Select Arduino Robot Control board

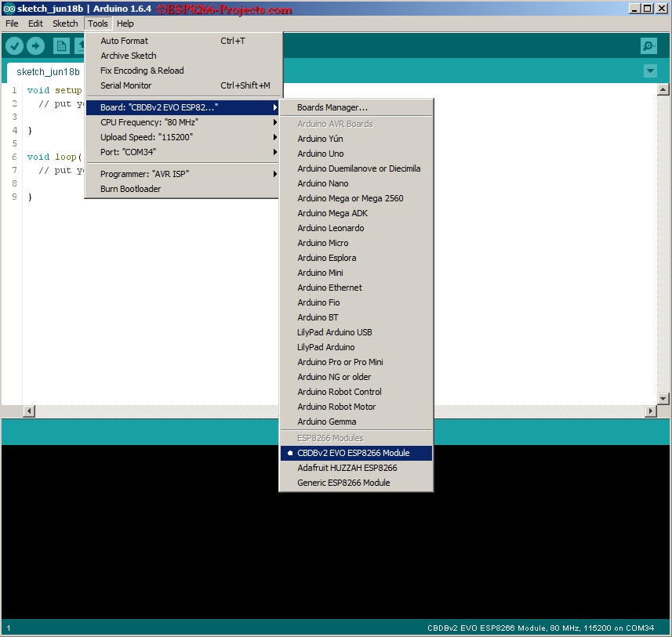[x=356, y=392]
